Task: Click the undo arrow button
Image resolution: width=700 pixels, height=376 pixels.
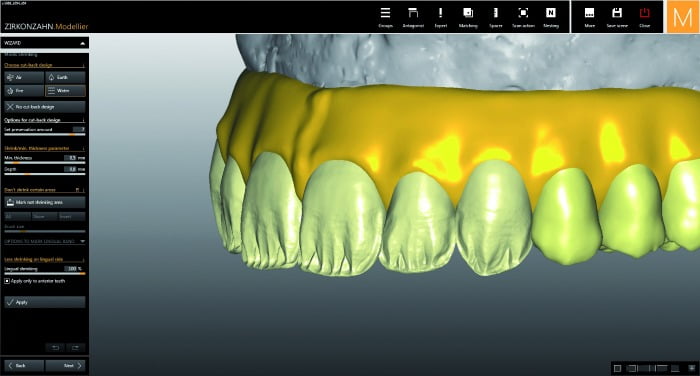Action: [x=55, y=348]
